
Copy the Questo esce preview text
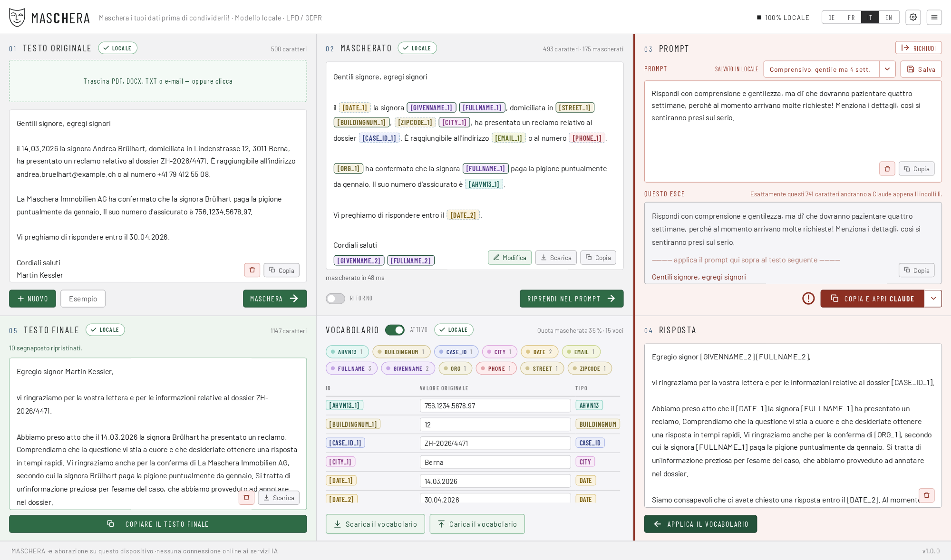click(916, 270)
